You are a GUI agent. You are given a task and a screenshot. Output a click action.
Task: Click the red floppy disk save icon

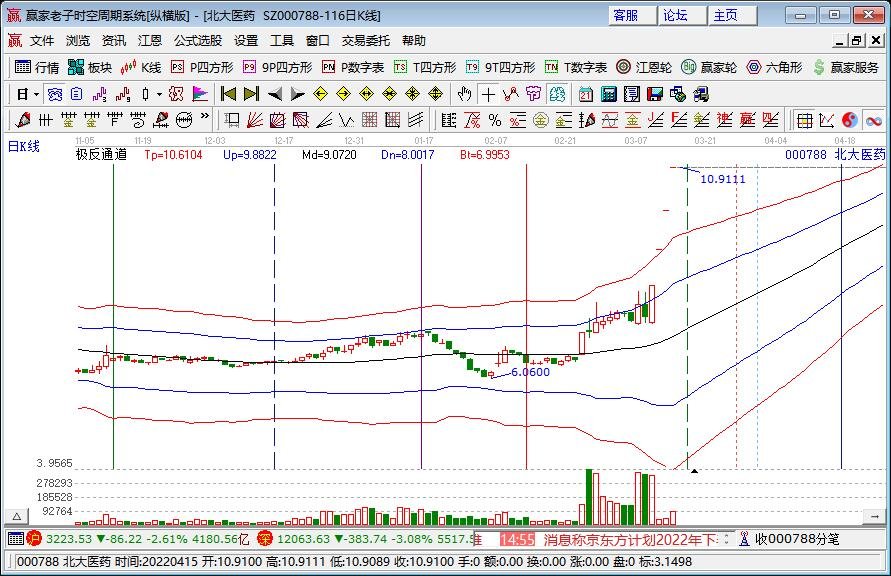[655, 94]
